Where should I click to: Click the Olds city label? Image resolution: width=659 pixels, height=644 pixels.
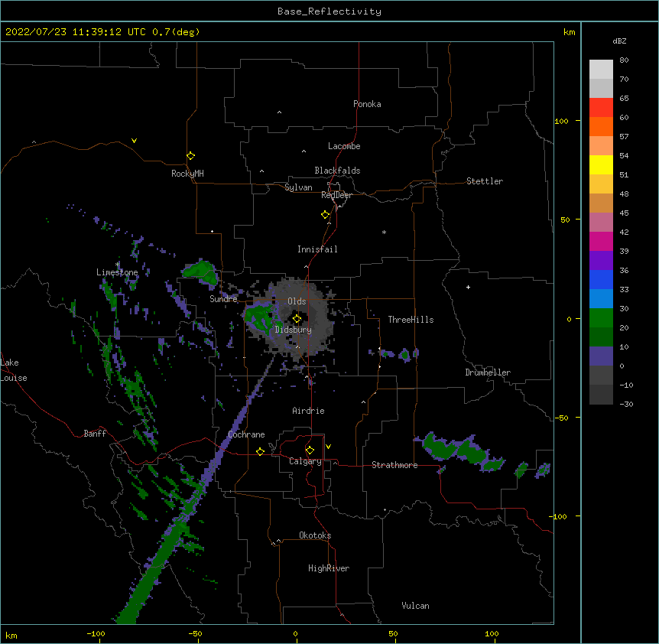point(297,301)
